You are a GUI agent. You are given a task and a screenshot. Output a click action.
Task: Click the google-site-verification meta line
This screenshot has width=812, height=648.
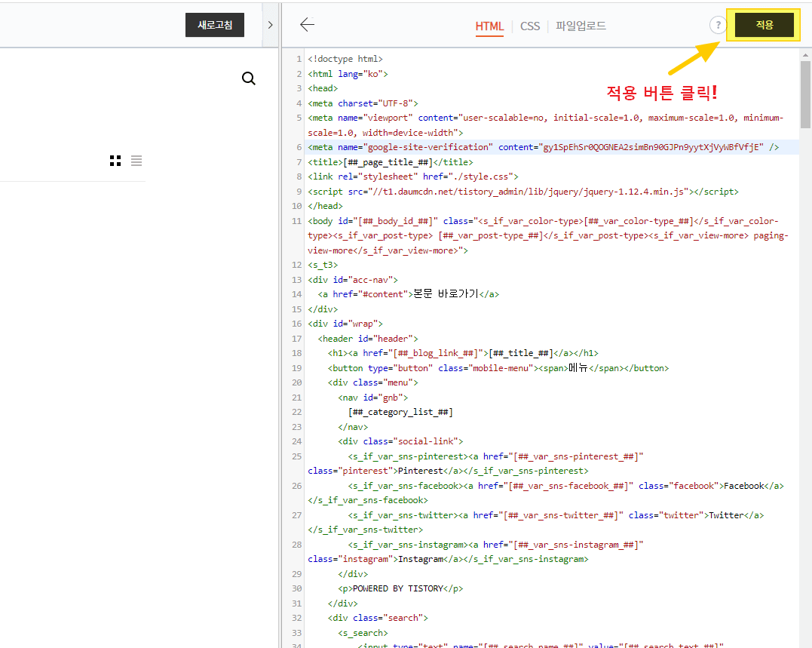[x=544, y=147]
